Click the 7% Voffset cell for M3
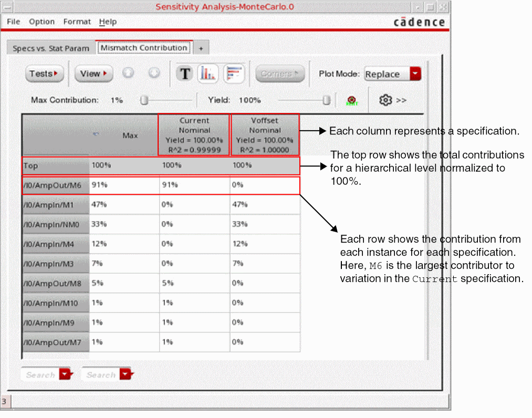Screen dimensions: 532x418 click(x=265, y=264)
